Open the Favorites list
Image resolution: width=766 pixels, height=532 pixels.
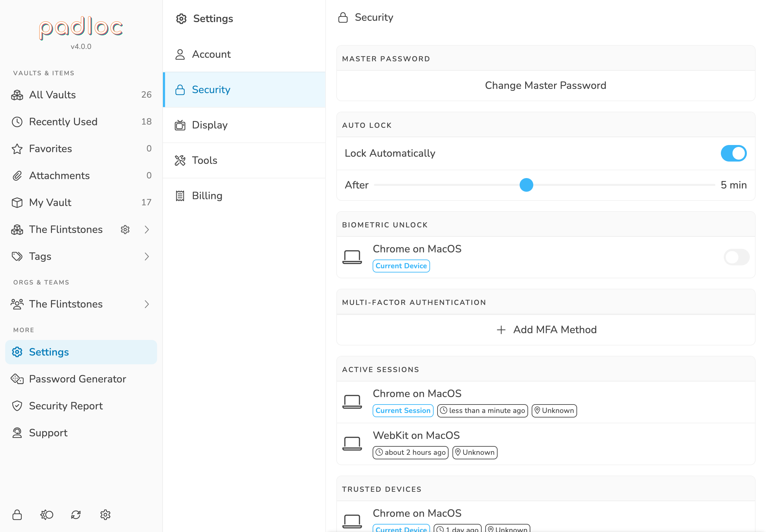coord(81,149)
